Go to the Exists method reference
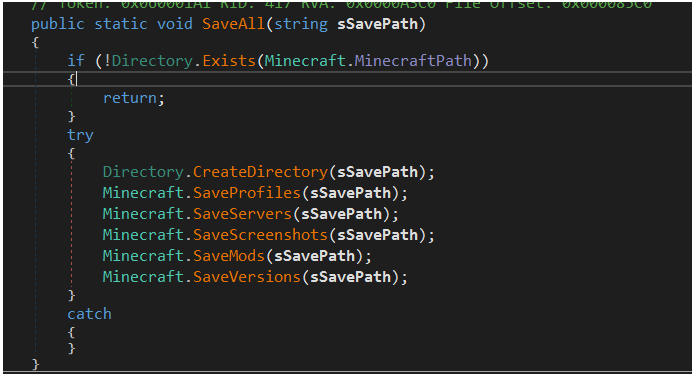 click(x=229, y=60)
